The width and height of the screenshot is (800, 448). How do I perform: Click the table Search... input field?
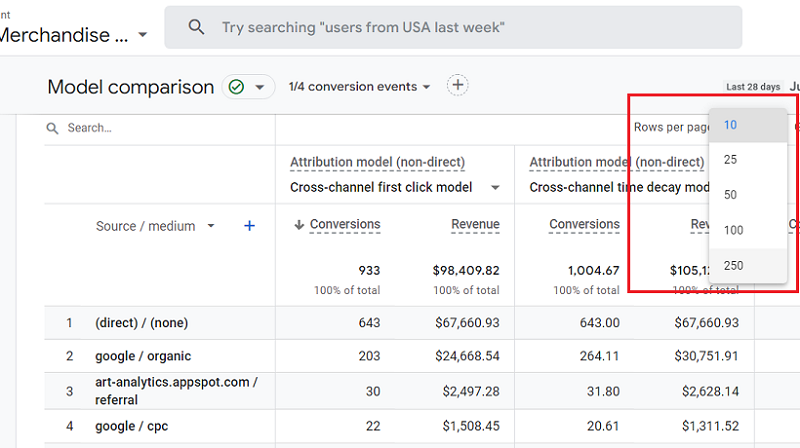(160, 128)
